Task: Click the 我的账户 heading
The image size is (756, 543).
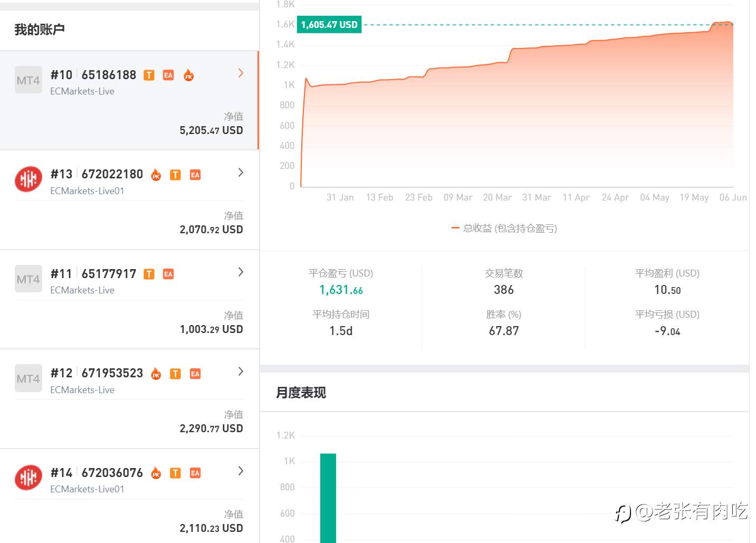Action: tap(40, 30)
